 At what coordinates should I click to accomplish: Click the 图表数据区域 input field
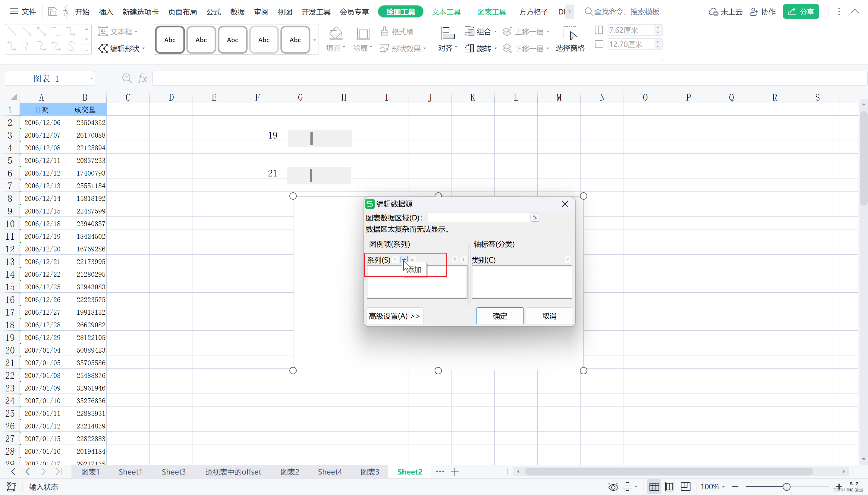[479, 218]
